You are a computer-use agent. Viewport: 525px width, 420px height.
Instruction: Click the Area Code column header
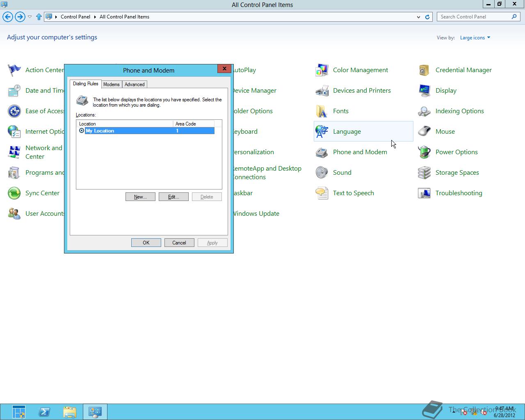(x=194, y=124)
